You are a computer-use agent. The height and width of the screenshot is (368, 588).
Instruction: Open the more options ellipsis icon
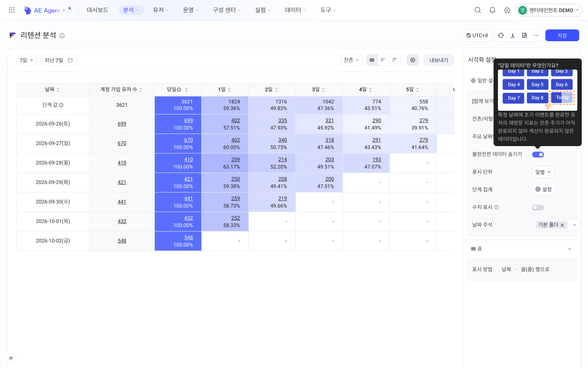[x=536, y=36]
